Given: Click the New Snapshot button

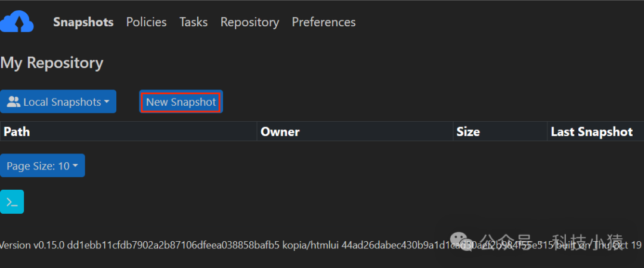Looking at the screenshot, I should pyautogui.click(x=181, y=102).
